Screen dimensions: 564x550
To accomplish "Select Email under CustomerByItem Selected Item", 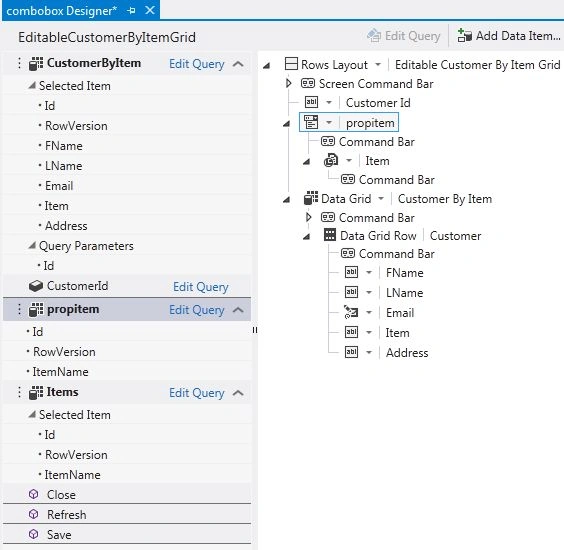I will pyautogui.click(x=59, y=186).
